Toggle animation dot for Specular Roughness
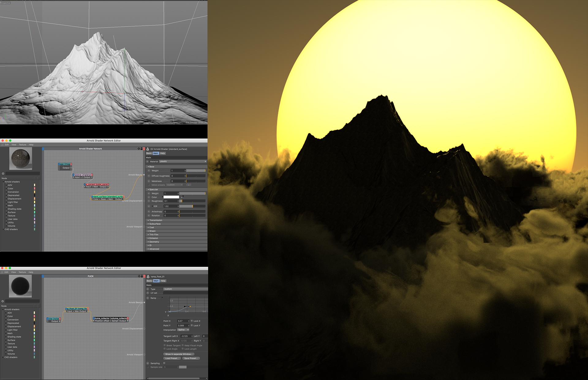The width and height of the screenshot is (588, 380). coord(149,201)
